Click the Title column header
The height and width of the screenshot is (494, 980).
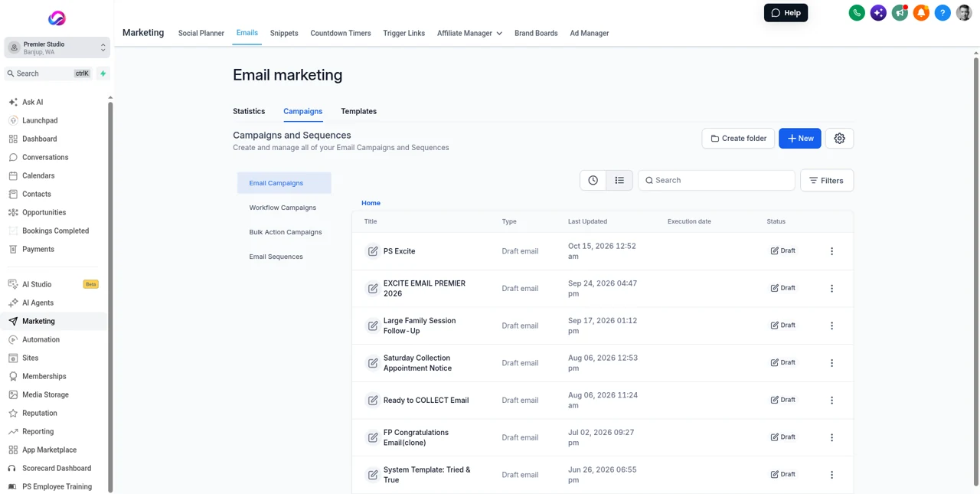click(371, 221)
